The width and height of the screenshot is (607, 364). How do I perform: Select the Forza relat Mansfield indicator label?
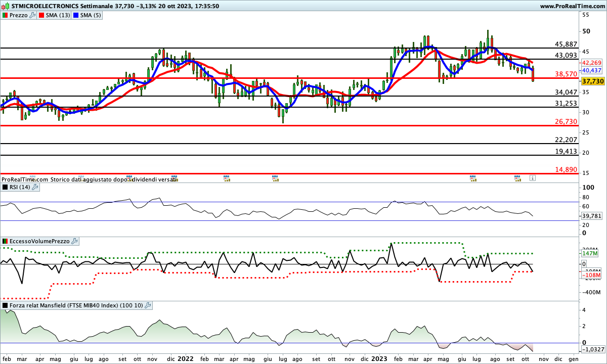coord(76,305)
